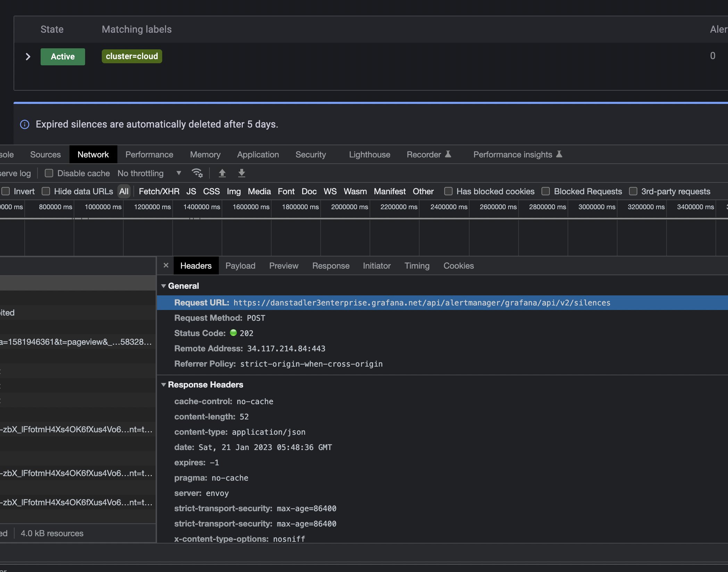The height and width of the screenshot is (572, 728).
Task: Click the green status dot next to 202
Action: pos(233,333)
